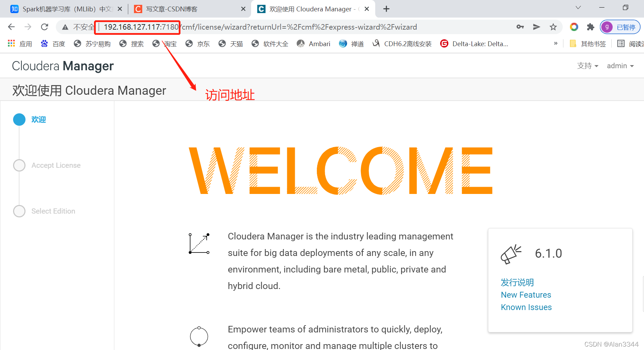Open a new tab with the plus button
644x350 pixels.
tap(386, 9)
